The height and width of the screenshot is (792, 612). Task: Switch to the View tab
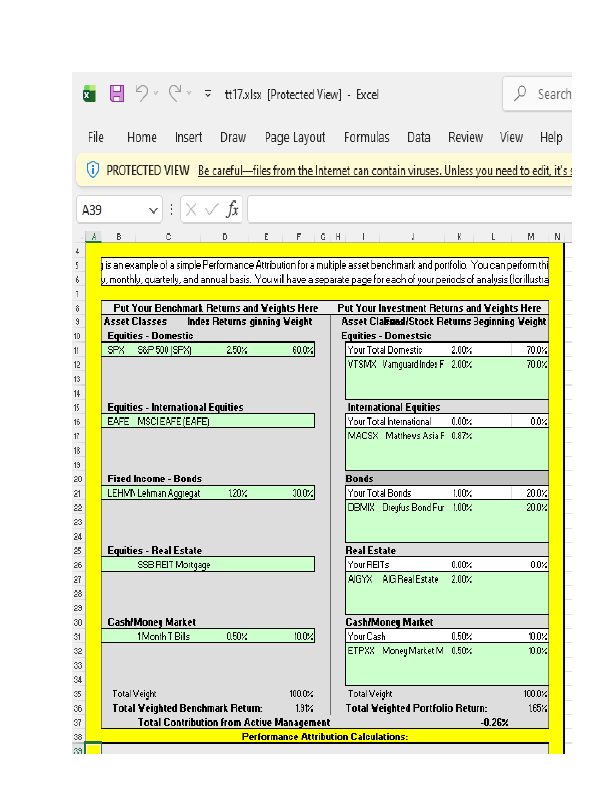pyautogui.click(x=511, y=137)
